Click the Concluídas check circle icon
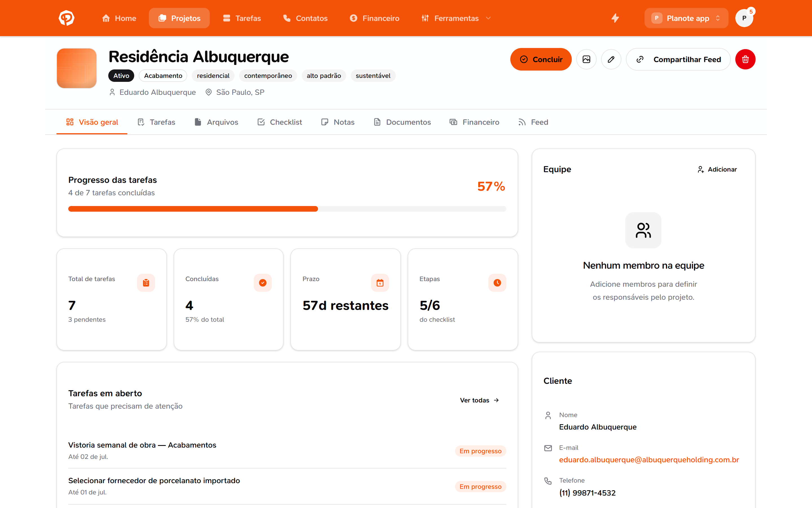 (263, 283)
